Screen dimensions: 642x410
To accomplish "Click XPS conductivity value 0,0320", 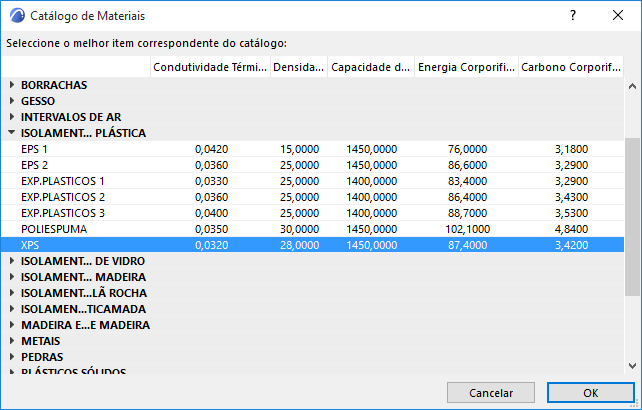I will click(211, 245).
